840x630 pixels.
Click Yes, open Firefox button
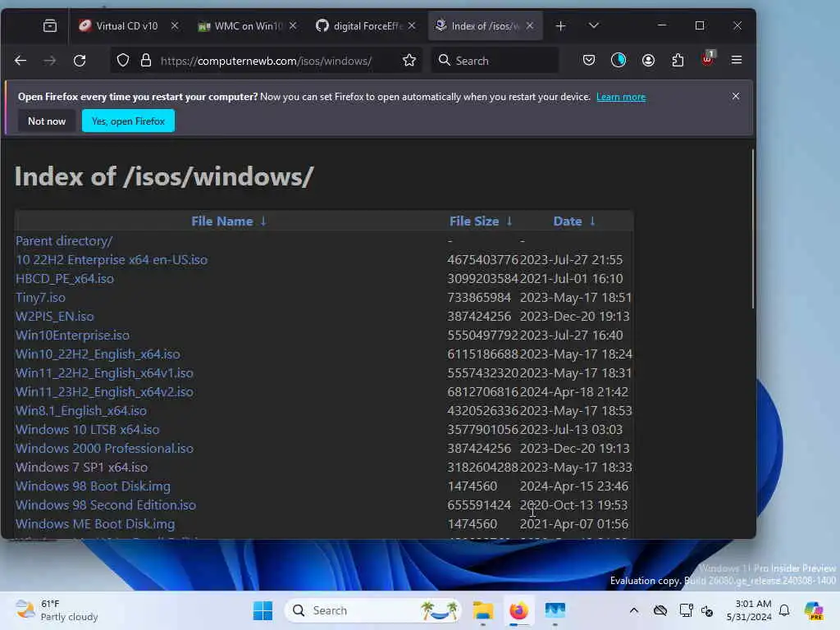tap(128, 121)
